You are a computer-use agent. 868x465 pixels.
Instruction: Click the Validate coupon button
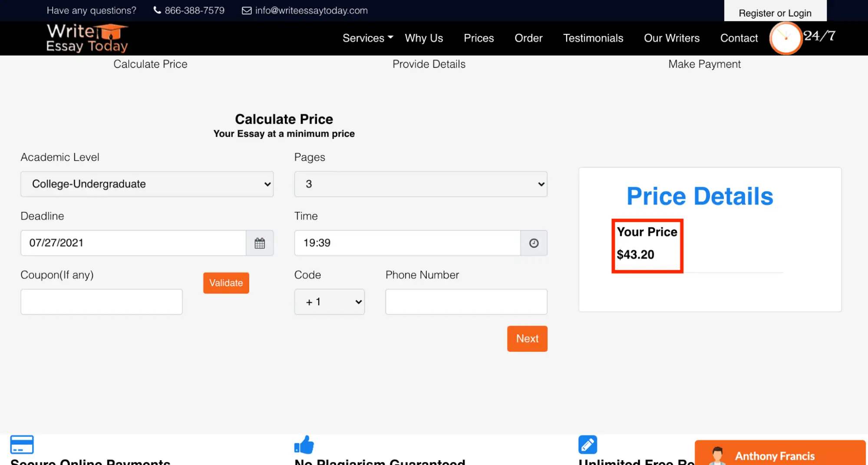pos(226,283)
